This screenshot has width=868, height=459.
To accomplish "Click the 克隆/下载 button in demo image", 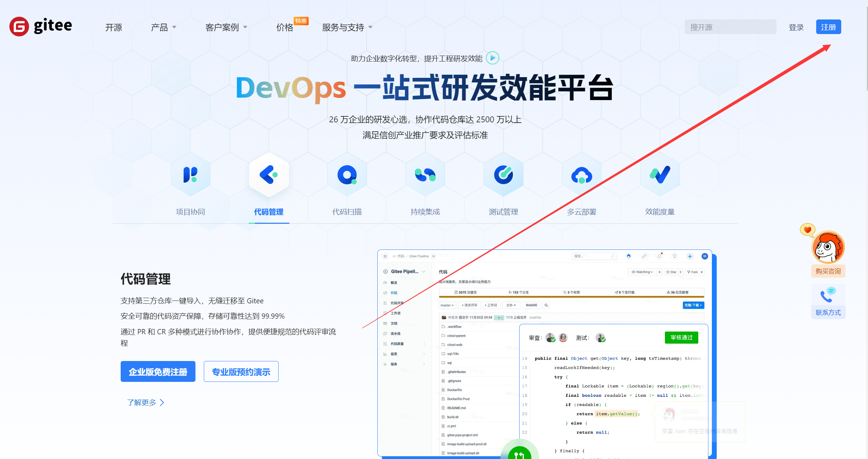I will 693,305.
